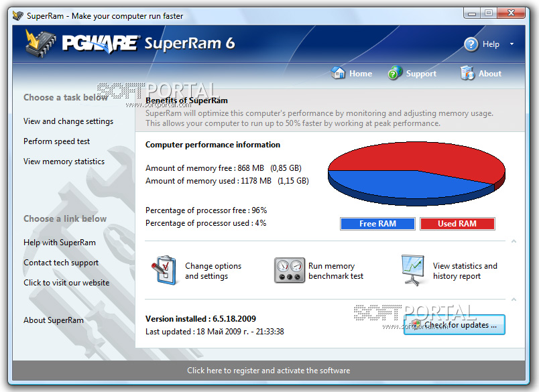Click the green Support globe icon
Screen dimensions: 539x392
coord(395,73)
